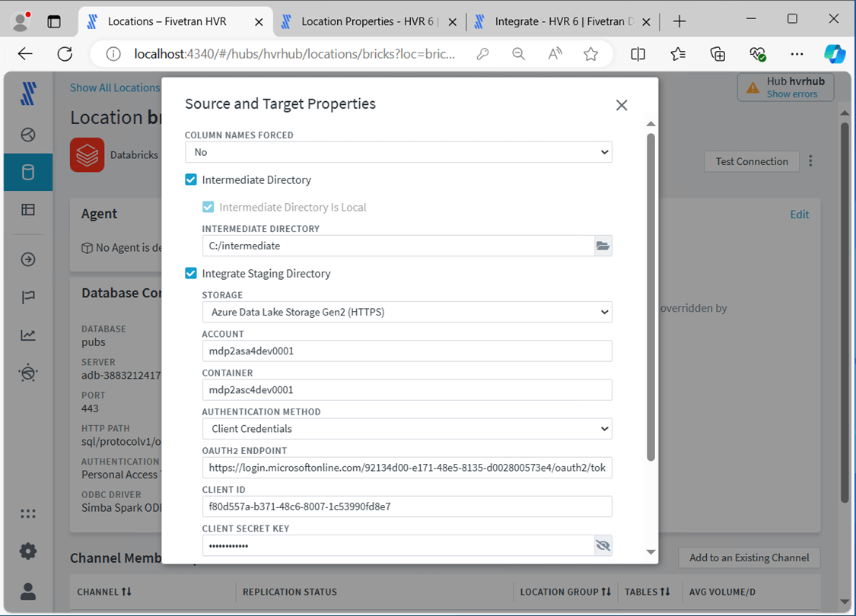This screenshot has width=856, height=616.
Task: Open the three-dot menu beside Test Connection
Action: coord(810,161)
